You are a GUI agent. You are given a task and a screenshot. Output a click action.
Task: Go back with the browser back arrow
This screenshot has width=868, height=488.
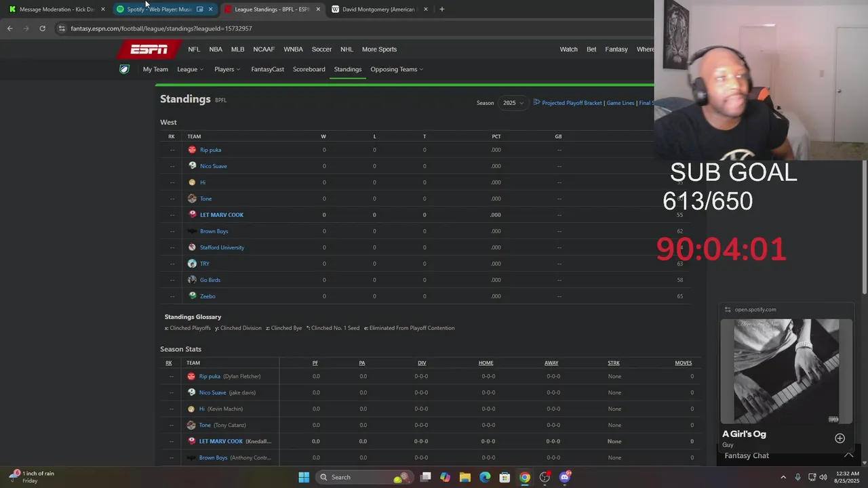9,28
